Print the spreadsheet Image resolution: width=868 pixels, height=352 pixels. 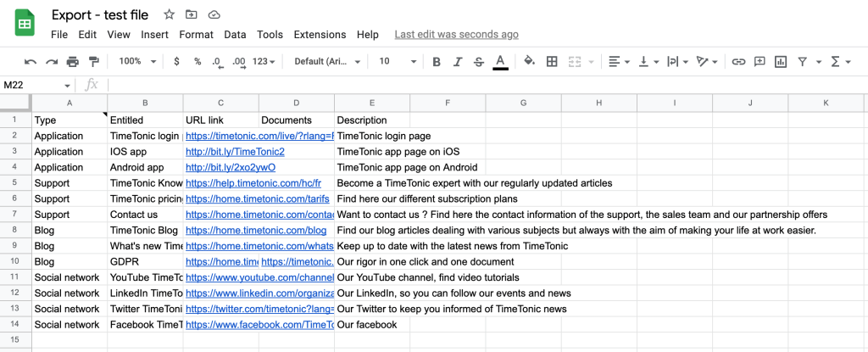[x=73, y=62]
